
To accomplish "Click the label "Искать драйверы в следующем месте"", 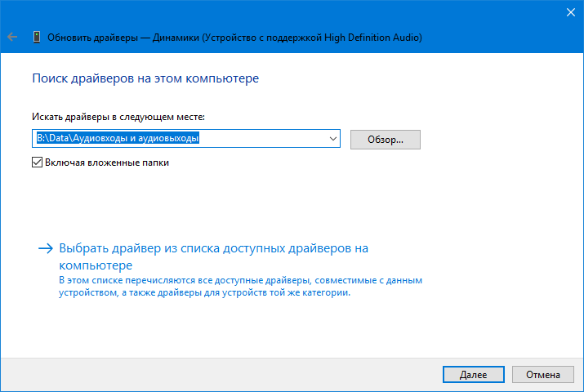I will point(118,118).
